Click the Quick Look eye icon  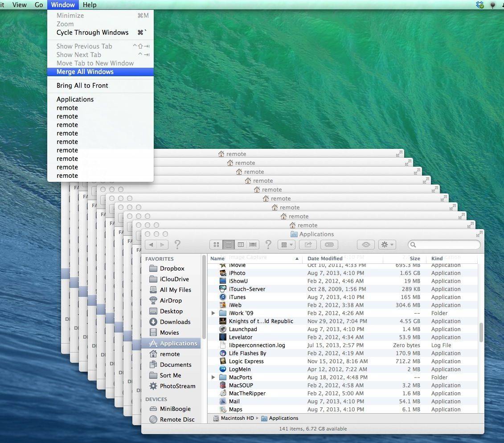(x=366, y=245)
